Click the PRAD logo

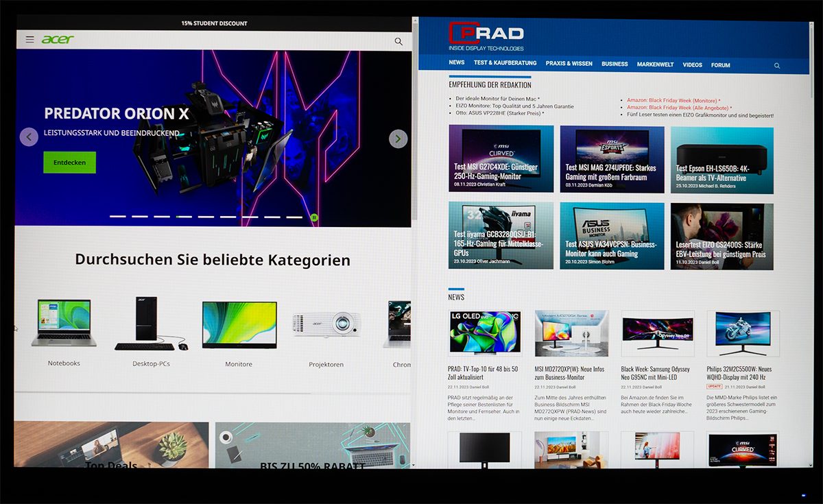(487, 36)
